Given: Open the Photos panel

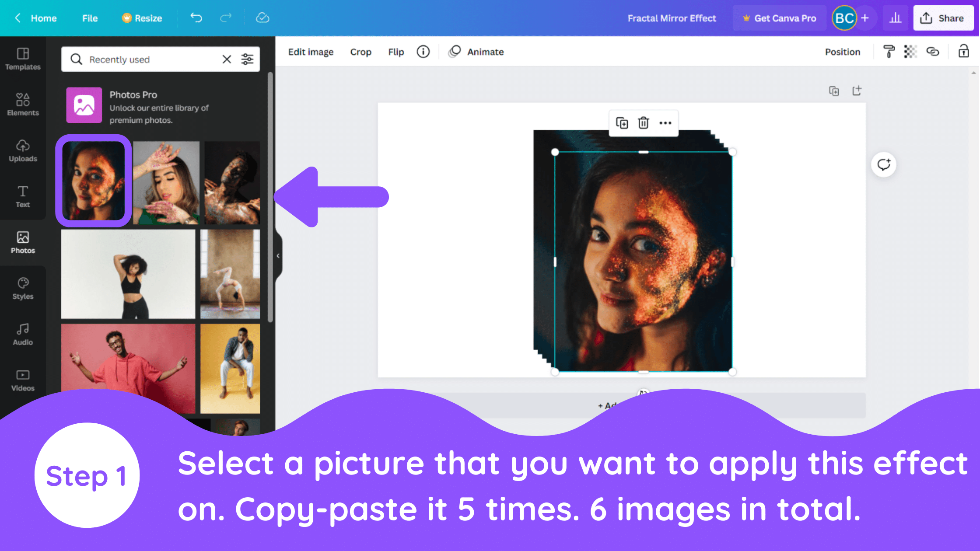Looking at the screenshot, I should [x=23, y=242].
